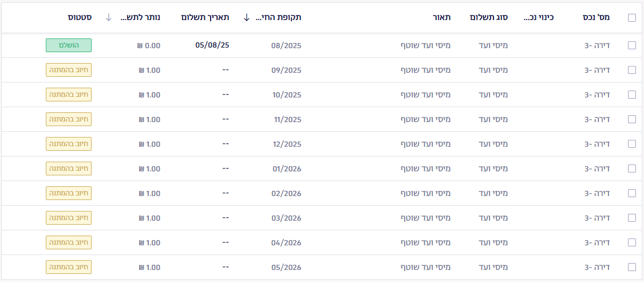644x282 pixels.
Task: Click the תאור column header
Action: 442,18
